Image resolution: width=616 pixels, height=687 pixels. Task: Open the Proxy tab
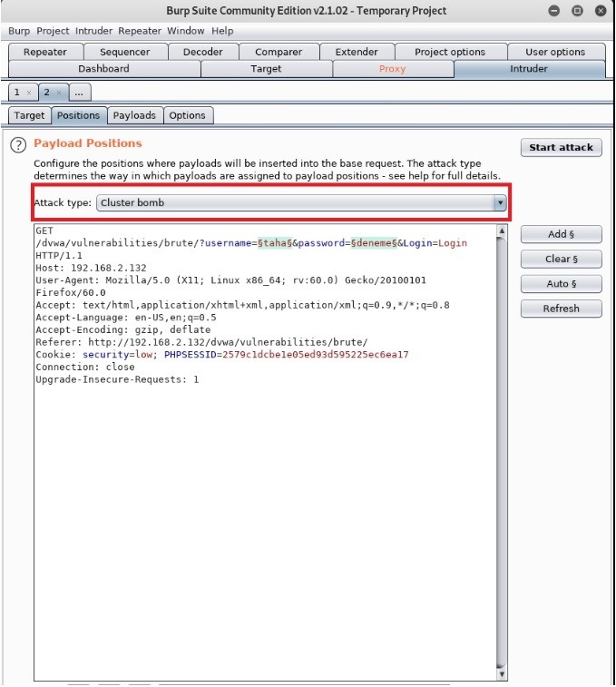tap(392, 69)
